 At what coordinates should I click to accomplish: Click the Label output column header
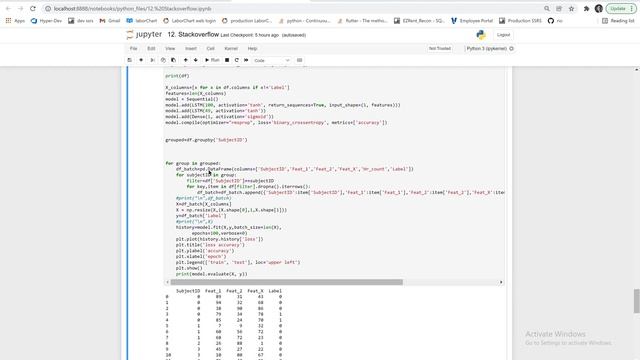pos(275,291)
